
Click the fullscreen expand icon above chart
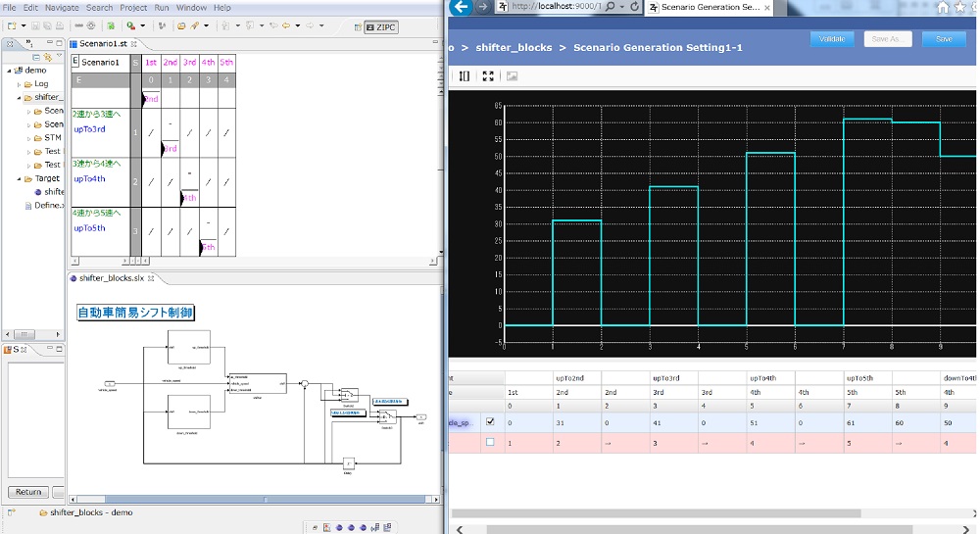point(488,75)
